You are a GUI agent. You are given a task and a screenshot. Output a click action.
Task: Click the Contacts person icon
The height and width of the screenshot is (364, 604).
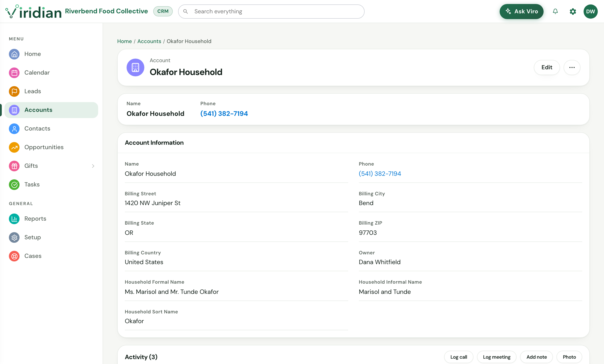pyautogui.click(x=14, y=129)
